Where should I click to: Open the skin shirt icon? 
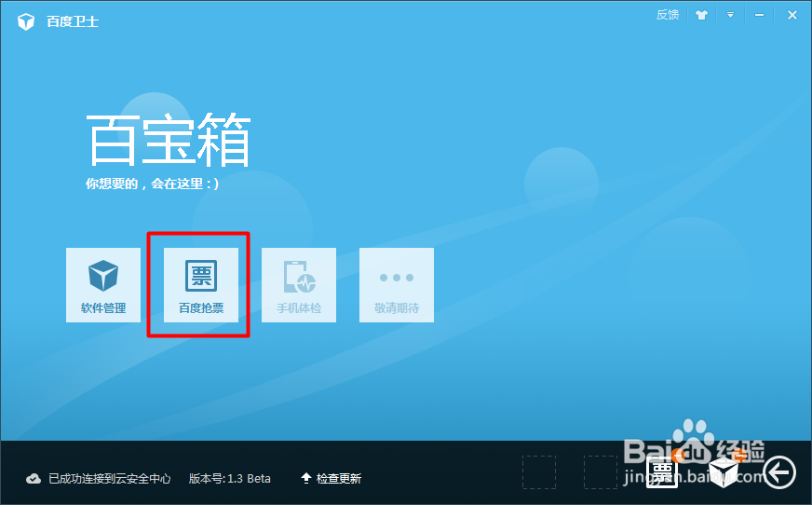pyautogui.click(x=702, y=15)
